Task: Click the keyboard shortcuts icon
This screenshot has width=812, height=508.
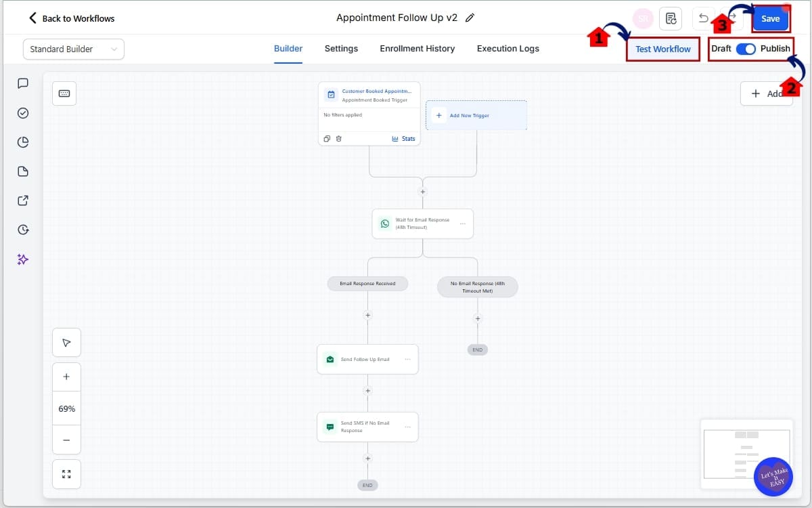Action: tap(64, 93)
